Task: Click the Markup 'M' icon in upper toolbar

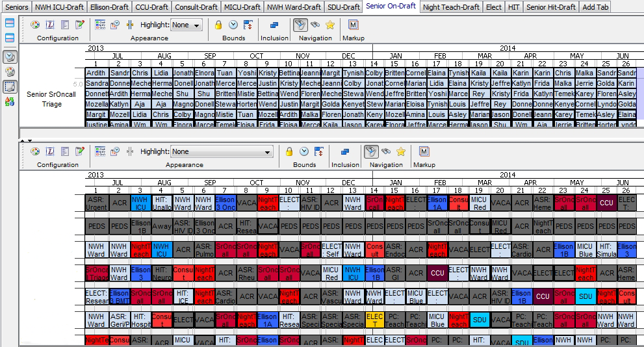Action: (x=353, y=25)
